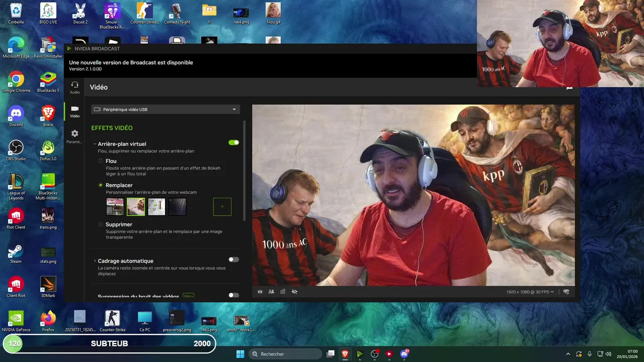Switch to OBS in the taskbar
This screenshot has height=362, width=644.
[x=374, y=354]
